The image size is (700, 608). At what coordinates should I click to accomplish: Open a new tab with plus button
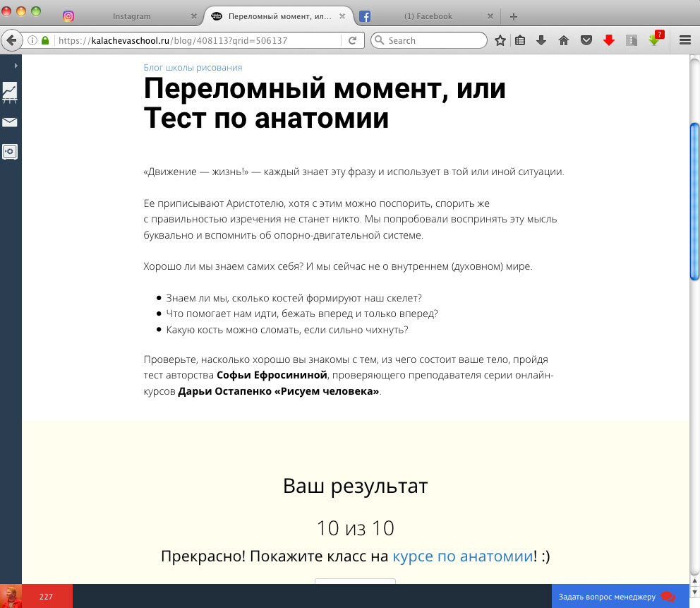point(514,16)
